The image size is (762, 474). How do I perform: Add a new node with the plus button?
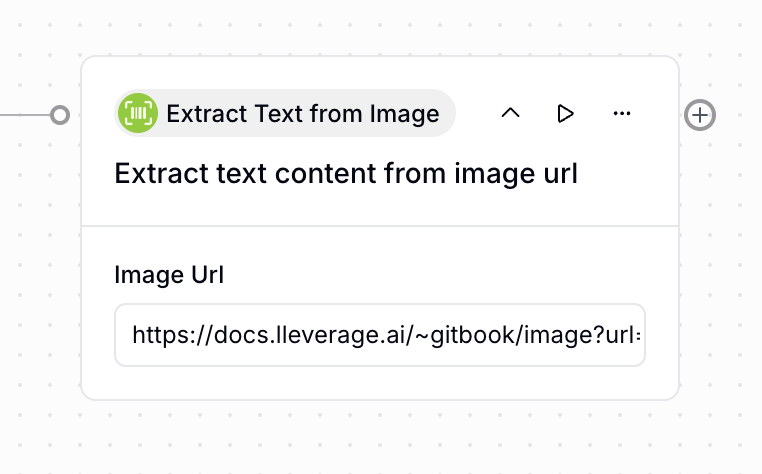[700, 115]
